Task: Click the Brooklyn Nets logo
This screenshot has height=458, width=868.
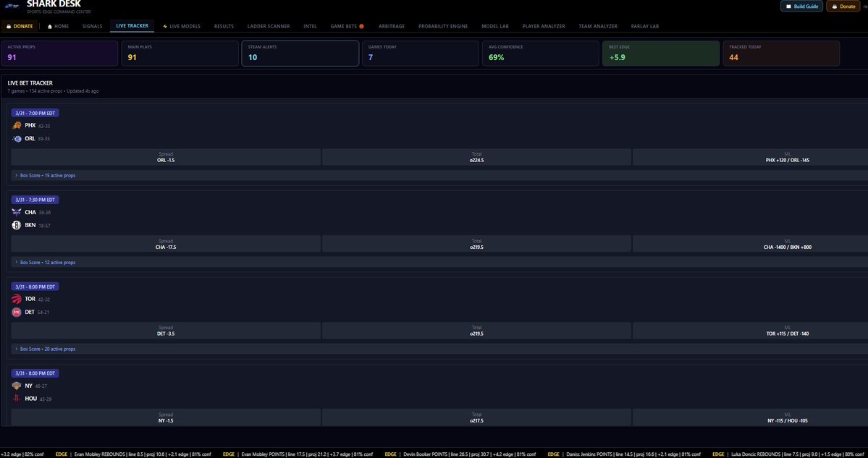Action: pyautogui.click(x=16, y=224)
